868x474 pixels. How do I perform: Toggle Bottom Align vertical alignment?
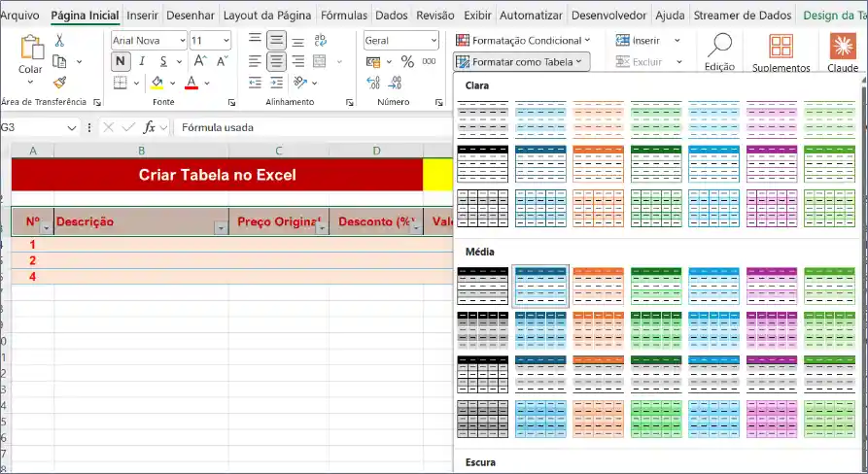[297, 42]
